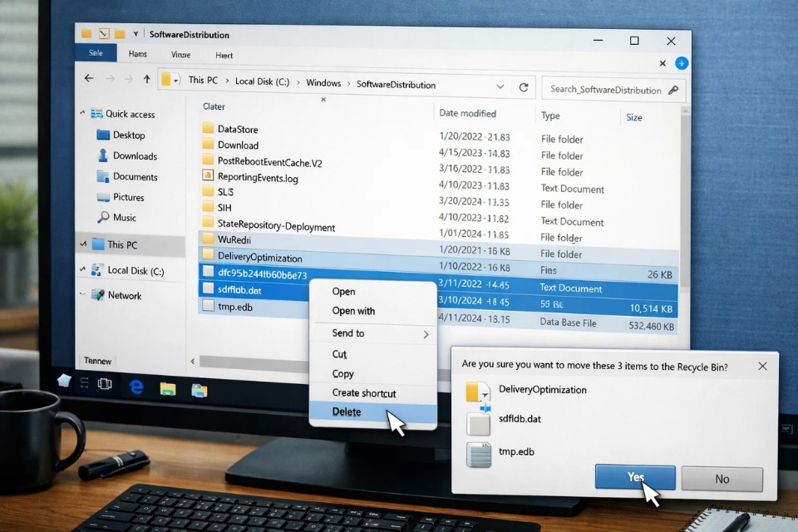Select Create shortcut in the context menu
This screenshot has width=798, height=532.
363,393
